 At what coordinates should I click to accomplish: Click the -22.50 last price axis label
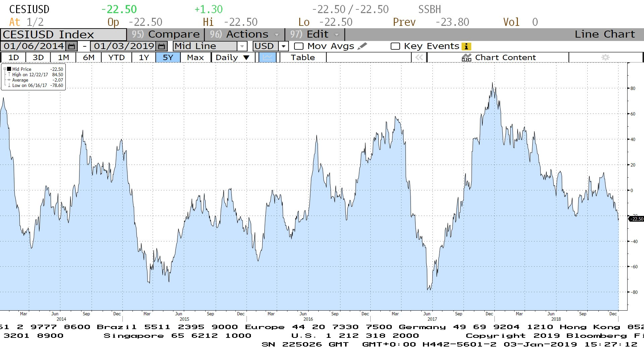636,219
